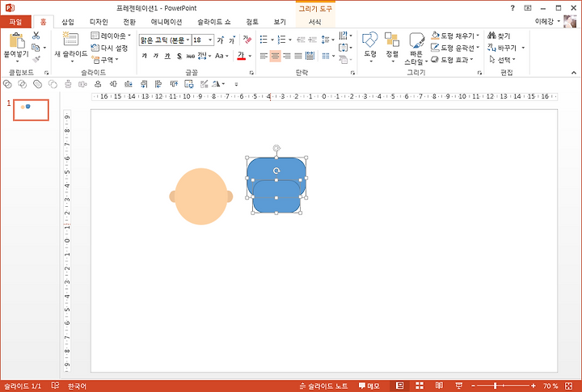Click the Copy icon in clipboard group
582x392 pixels.
[x=36, y=48]
